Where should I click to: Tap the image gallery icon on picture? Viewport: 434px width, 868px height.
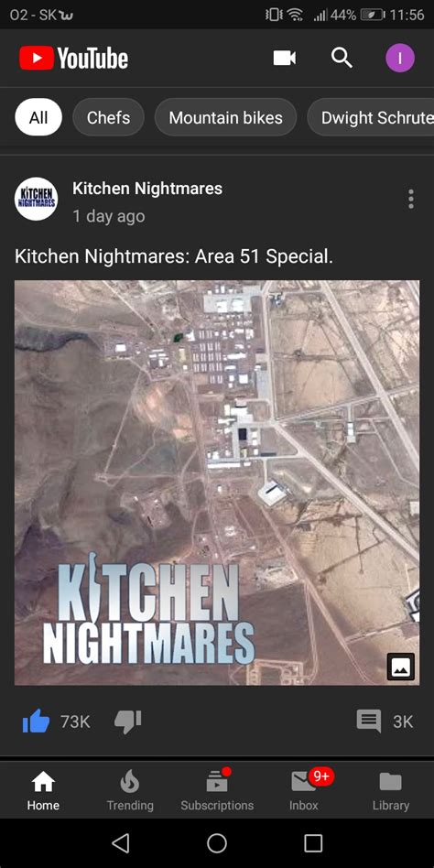(401, 667)
